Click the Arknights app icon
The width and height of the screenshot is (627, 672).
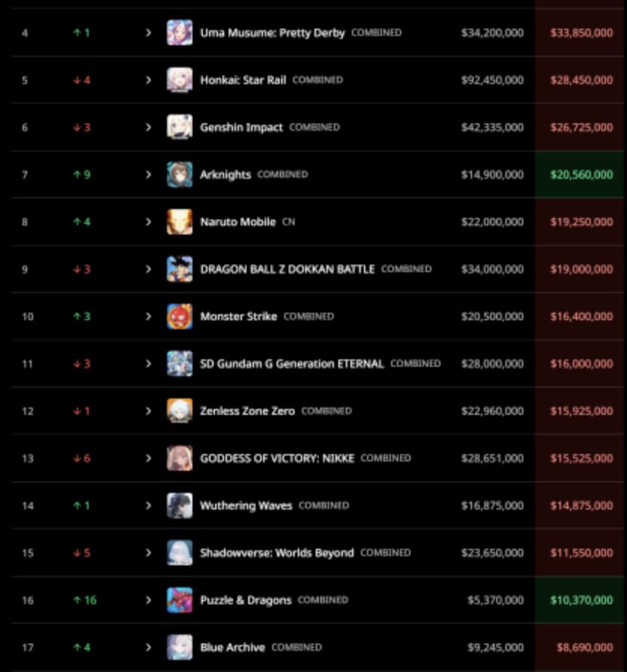point(180,174)
